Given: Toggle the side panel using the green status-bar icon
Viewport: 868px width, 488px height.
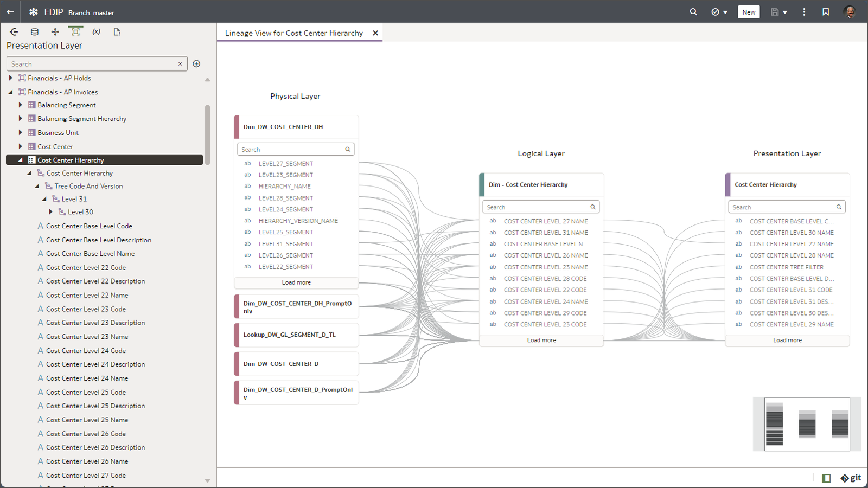Looking at the screenshot, I should pyautogui.click(x=826, y=478).
